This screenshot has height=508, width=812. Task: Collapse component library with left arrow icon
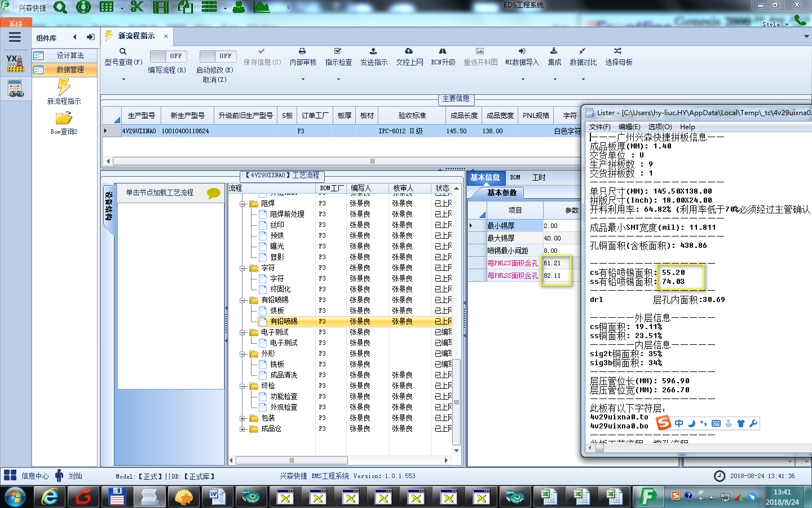(74, 37)
